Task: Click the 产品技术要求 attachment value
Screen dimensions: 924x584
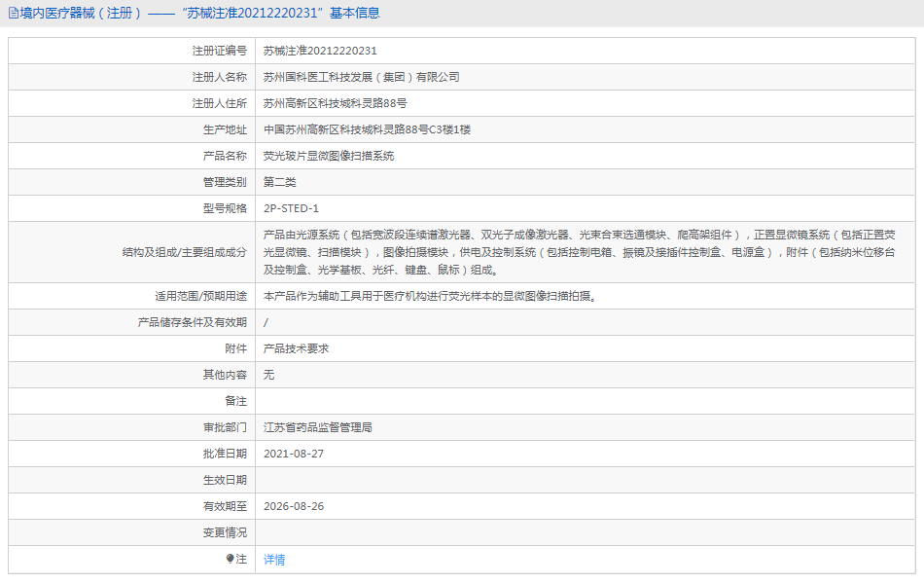Action: (297, 348)
